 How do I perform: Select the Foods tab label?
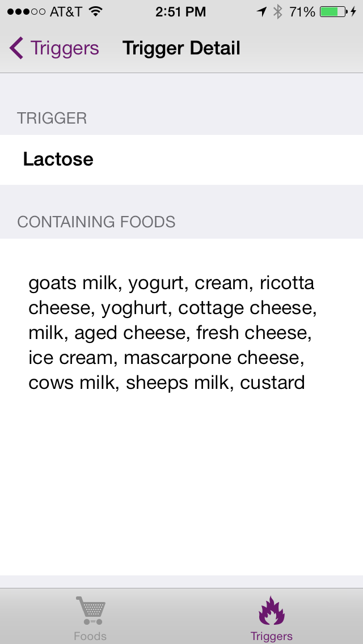[x=90, y=636]
